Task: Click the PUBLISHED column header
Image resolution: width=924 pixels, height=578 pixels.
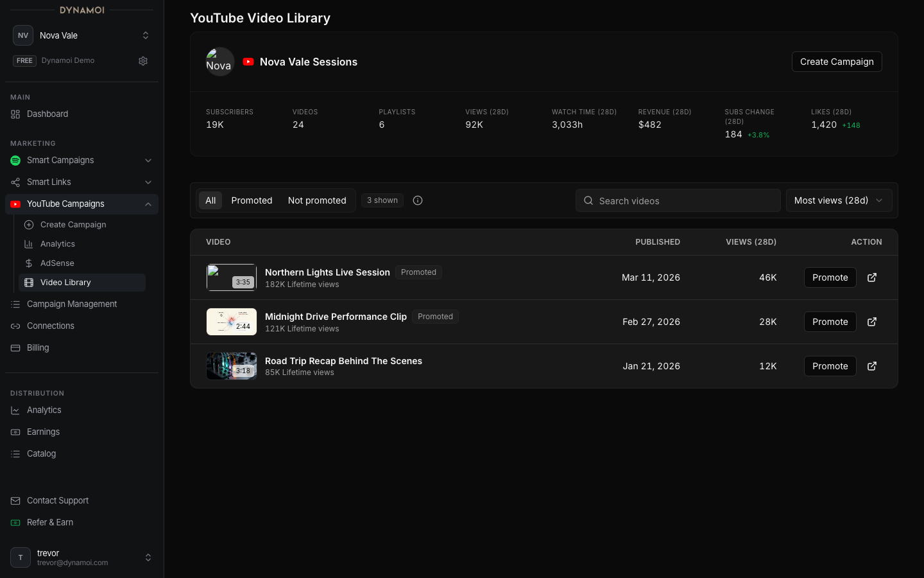Action: (658, 242)
